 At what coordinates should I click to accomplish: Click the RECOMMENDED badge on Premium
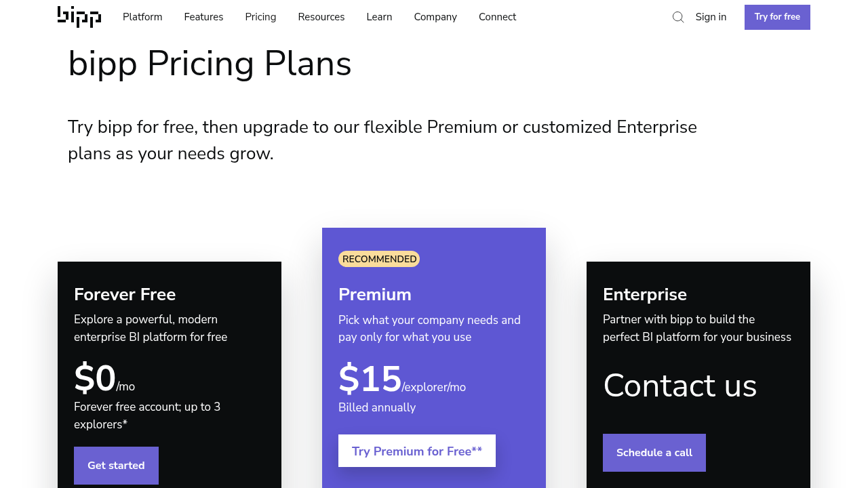point(379,259)
